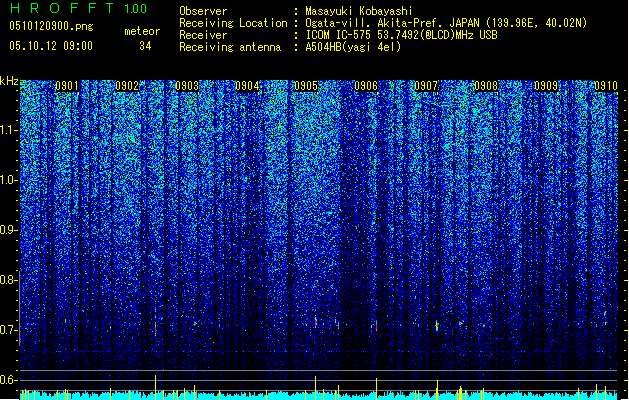
Task: Click the 0.9 kHz axis label
Action: point(8,230)
